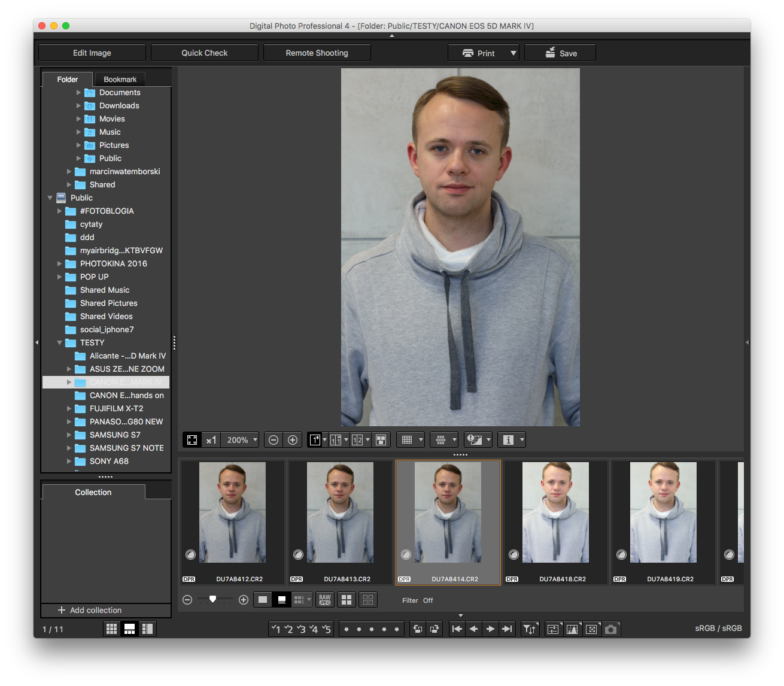Click the thumbnail size slider handle

tap(212, 599)
